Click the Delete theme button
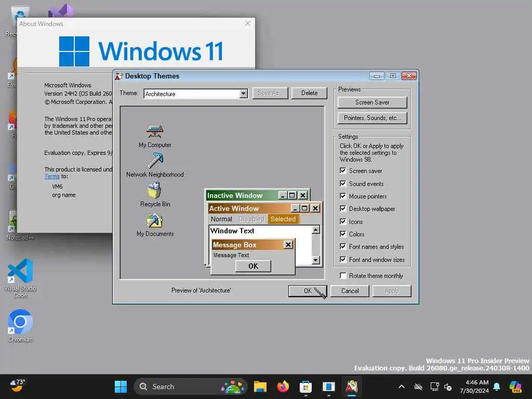The height and width of the screenshot is (399, 532). 310,93
